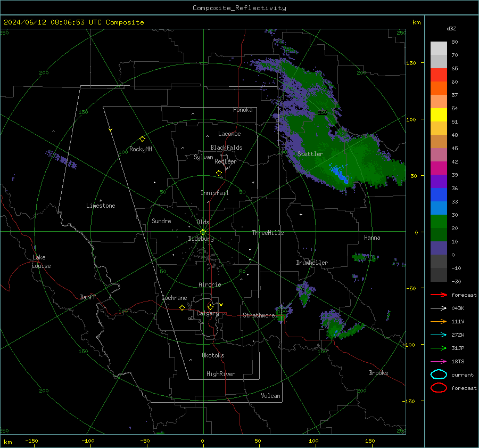Click the yellow diamond marker near RockyMH
479x448 pixels.
click(142, 139)
